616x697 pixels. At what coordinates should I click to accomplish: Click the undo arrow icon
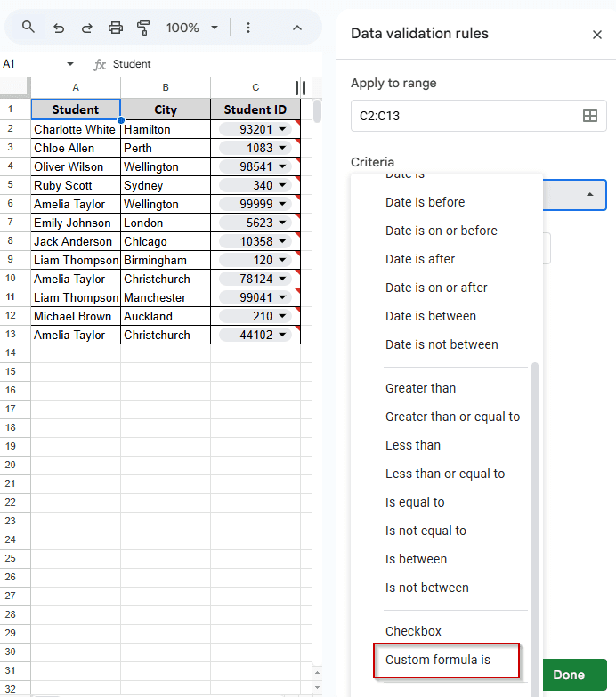click(x=59, y=28)
